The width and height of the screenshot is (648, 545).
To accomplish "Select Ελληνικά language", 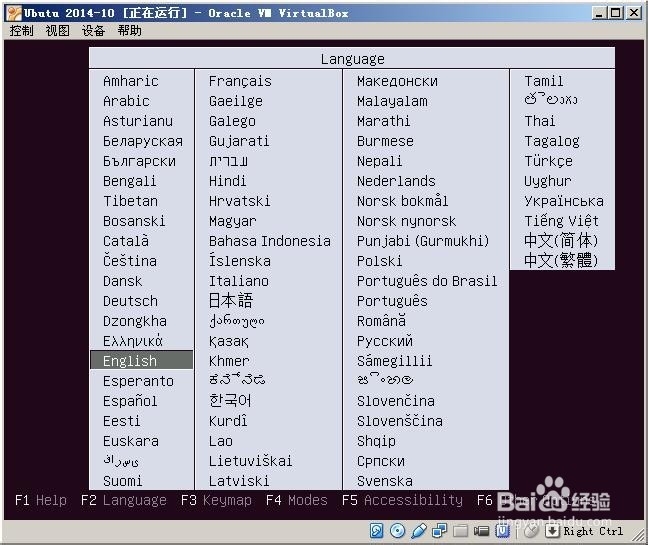I will click(x=133, y=341).
